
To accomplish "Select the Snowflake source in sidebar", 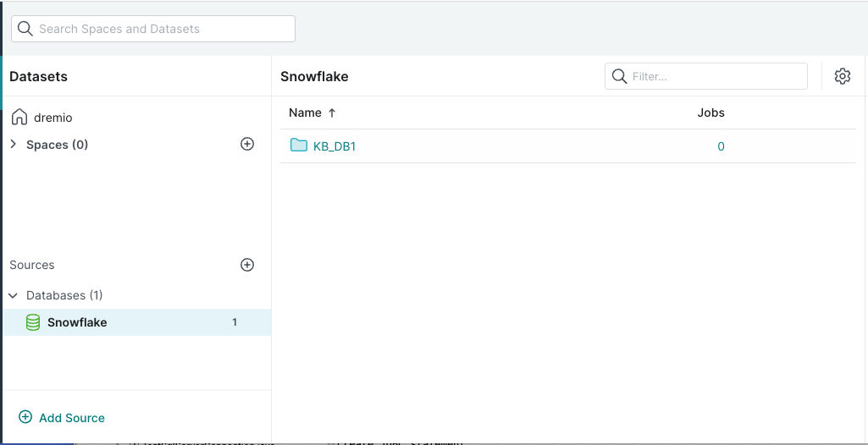I will pyautogui.click(x=136, y=322).
